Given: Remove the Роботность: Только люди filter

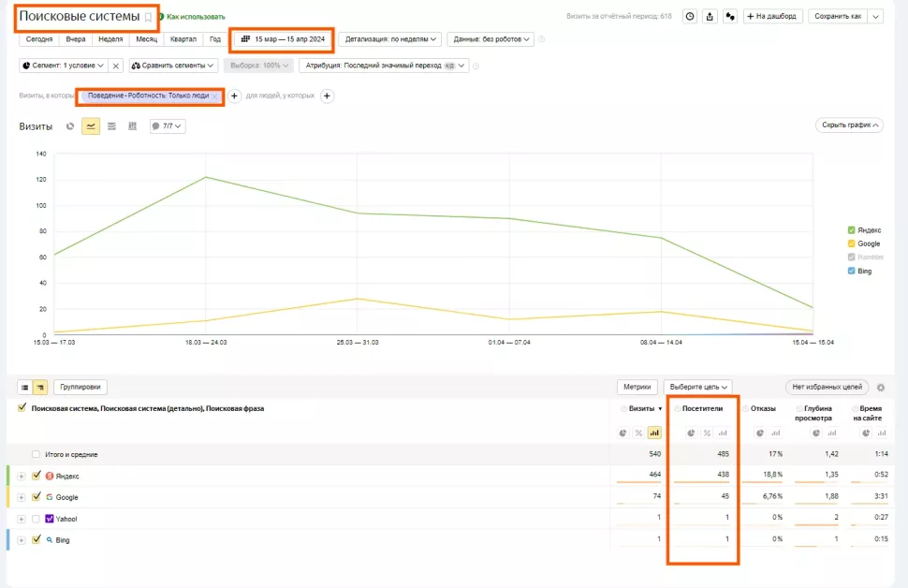Looking at the screenshot, I should coord(214,96).
